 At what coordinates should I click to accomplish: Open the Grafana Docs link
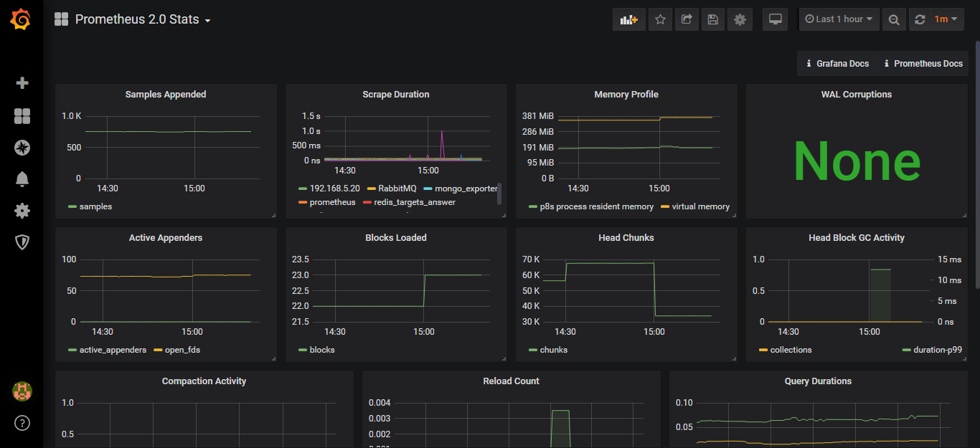pos(837,63)
